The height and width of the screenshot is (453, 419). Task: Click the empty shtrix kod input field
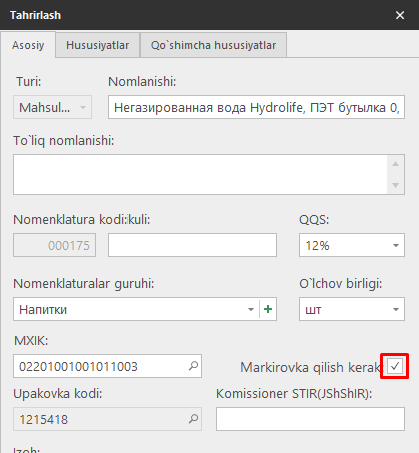[x=192, y=245]
